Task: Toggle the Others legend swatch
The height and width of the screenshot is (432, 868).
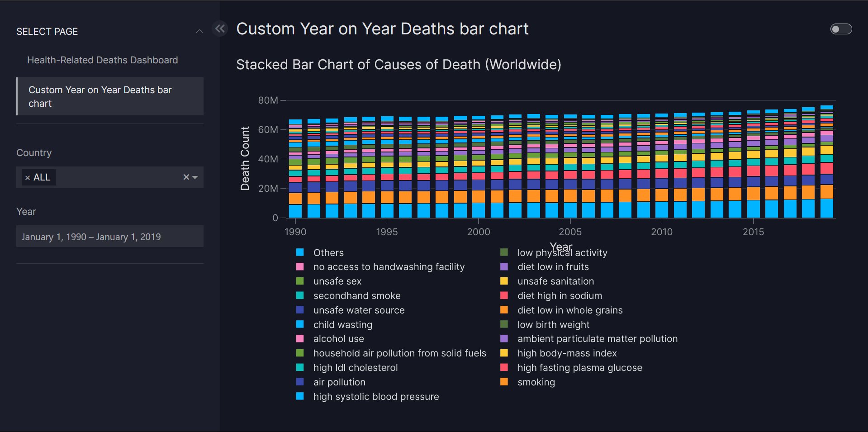Action: tap(300, 252)
